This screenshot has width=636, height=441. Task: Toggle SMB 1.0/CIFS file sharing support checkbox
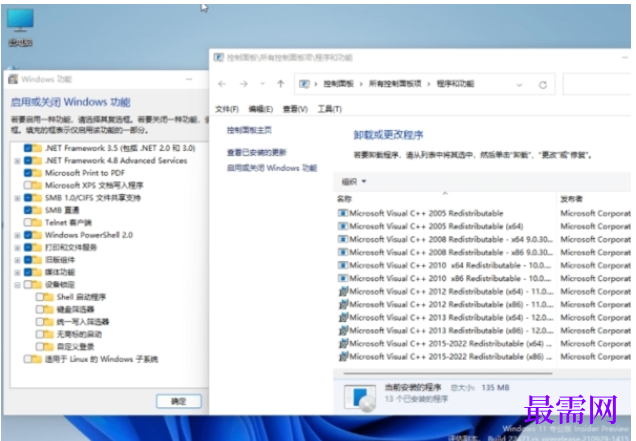[28, 198]
